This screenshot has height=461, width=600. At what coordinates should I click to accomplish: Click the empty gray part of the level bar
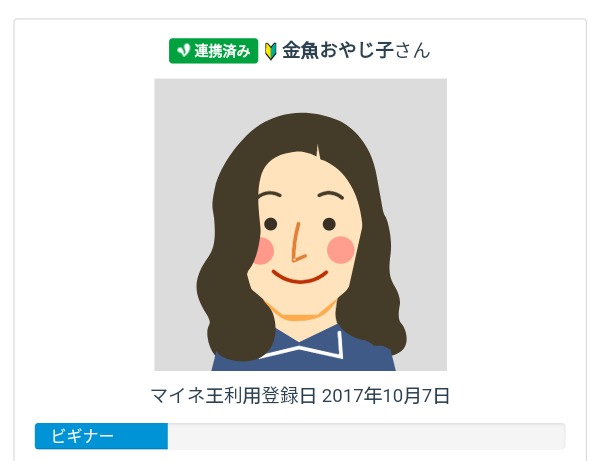pyautogui.click(x=367, y=436)
